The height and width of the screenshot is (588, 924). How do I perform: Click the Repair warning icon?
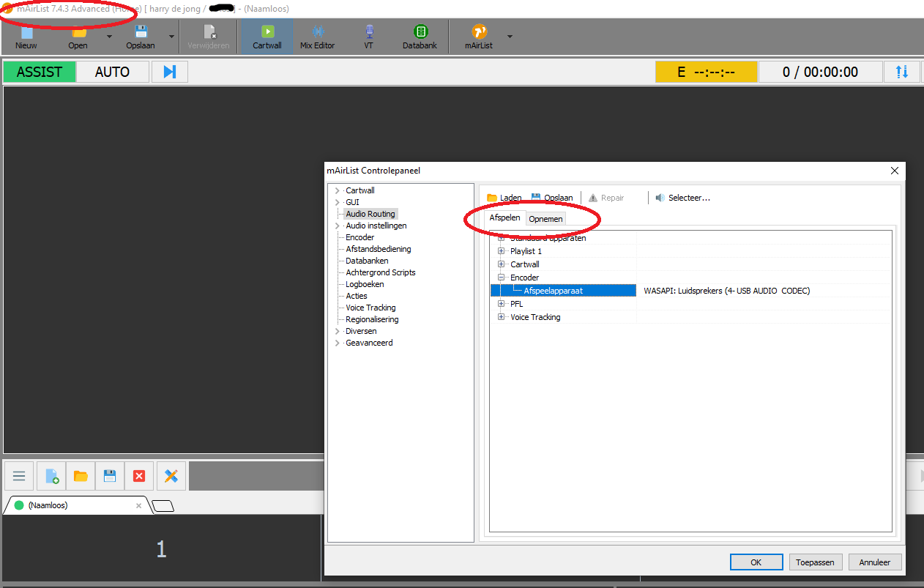point(593,198)
